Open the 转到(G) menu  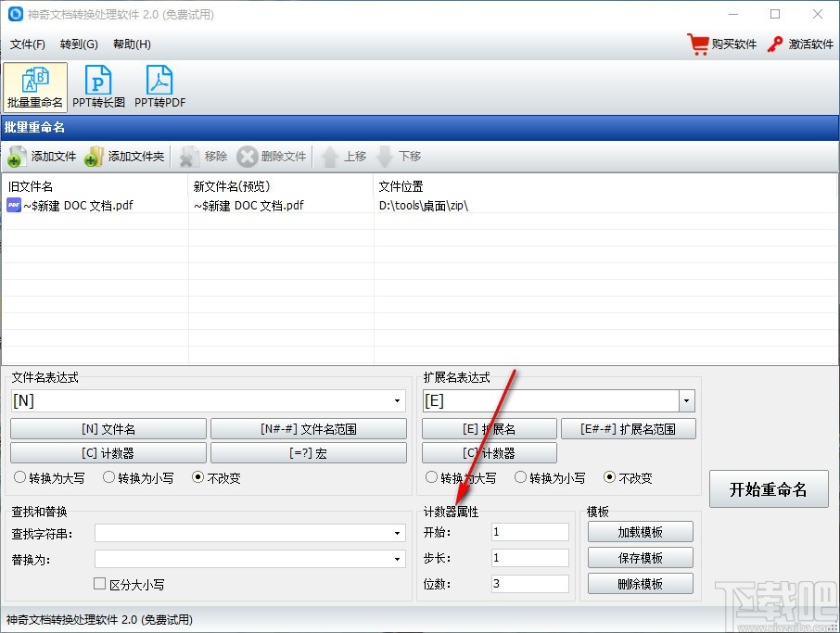click(x=79, y=44)
